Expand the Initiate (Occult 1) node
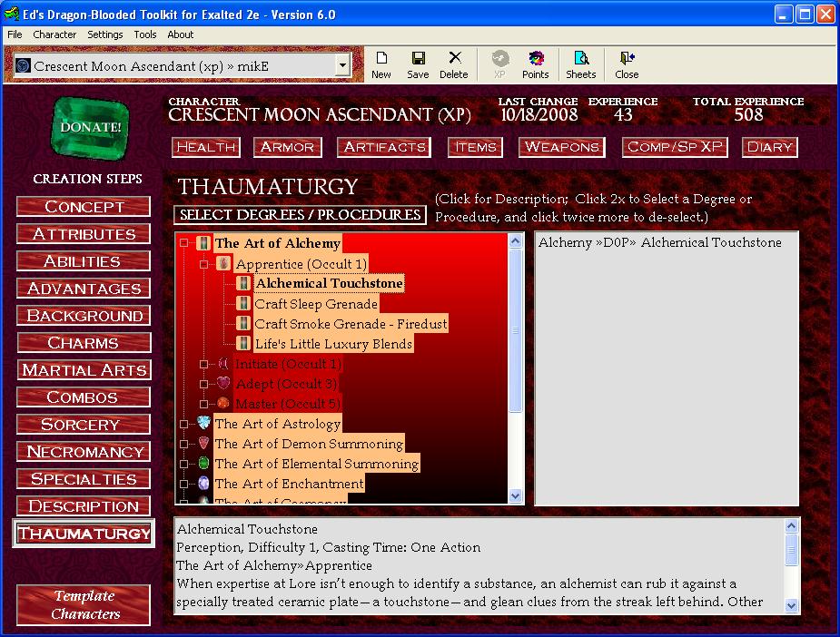This screenshot has width=840, height=637. [x=203, y=364]
